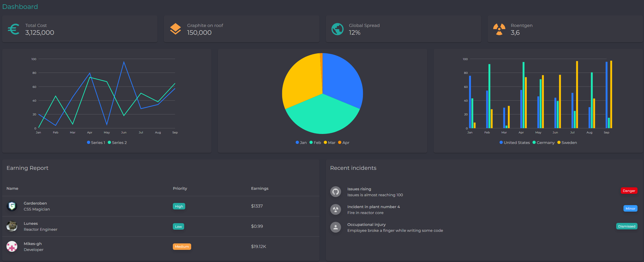644x262 pixels.
Task: Click the person icon beside Occupational injury
Action: pyautogui.click(x=336, y=227)
